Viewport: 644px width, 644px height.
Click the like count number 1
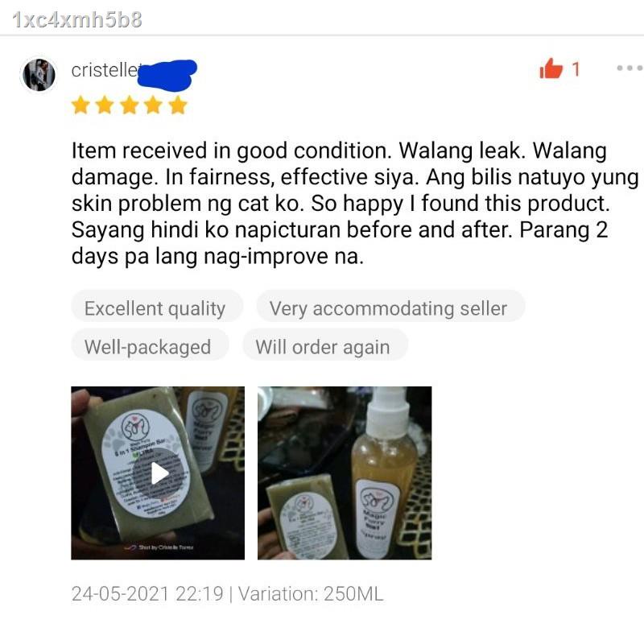tap(576, 69)
